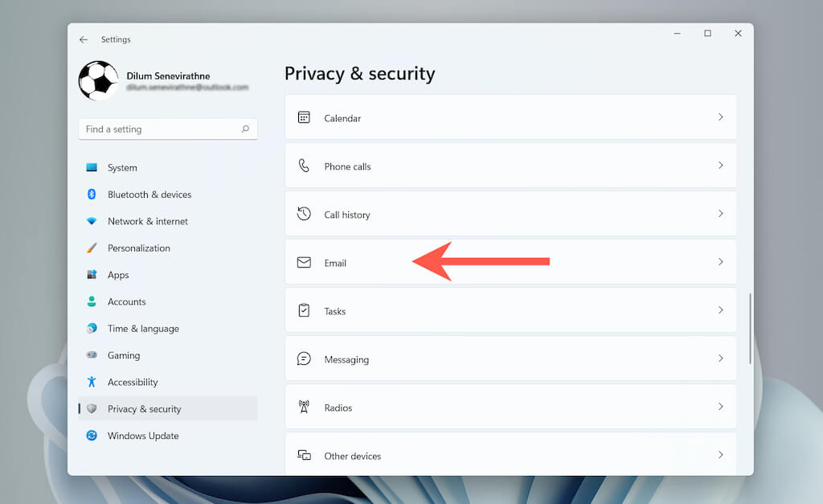This screenshot has height=504, width=823.
Task: Click the Phone calls handset icon
Action: click(304, 166)
